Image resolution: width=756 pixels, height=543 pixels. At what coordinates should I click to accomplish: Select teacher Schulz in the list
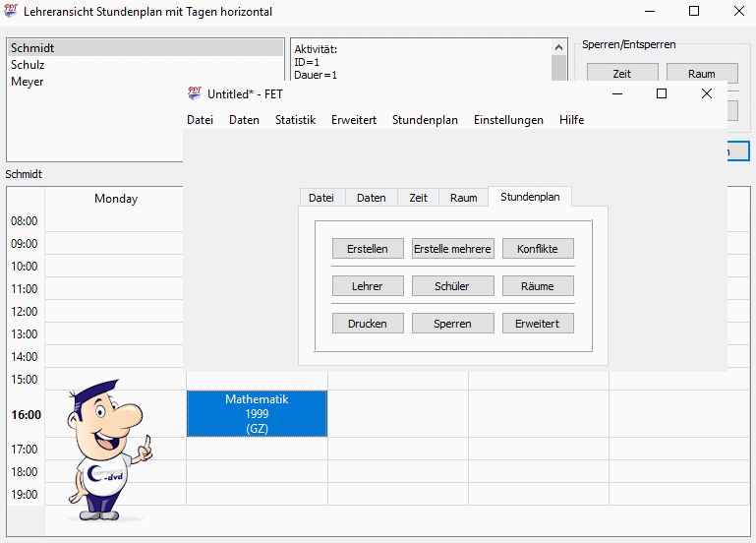tap(28, 65)
